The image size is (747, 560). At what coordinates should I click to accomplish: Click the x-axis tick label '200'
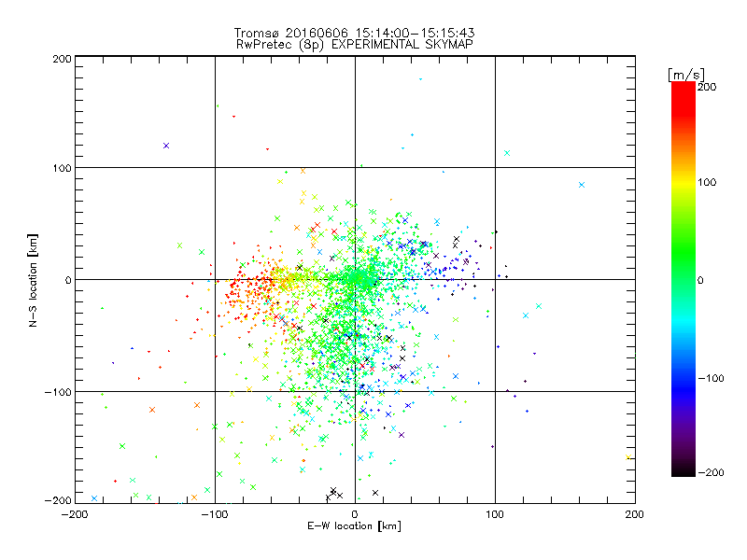point(635,514)
